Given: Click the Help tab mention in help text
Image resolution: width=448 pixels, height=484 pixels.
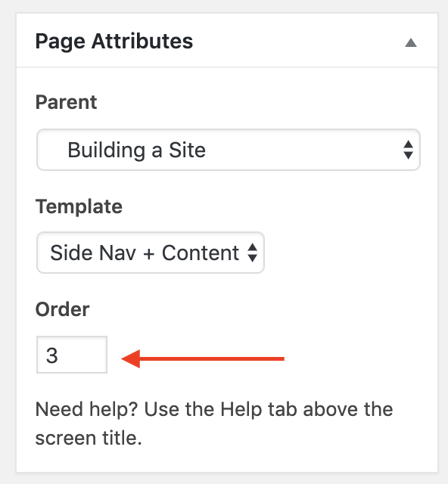Looking at the screenshot, I should (x=259, y=410).
